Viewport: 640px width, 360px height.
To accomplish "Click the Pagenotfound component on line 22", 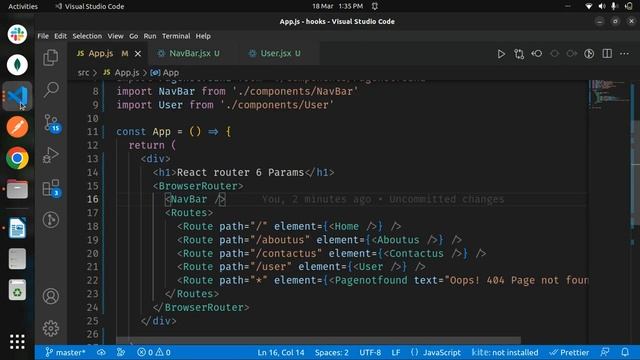I will tap(371, 280).
